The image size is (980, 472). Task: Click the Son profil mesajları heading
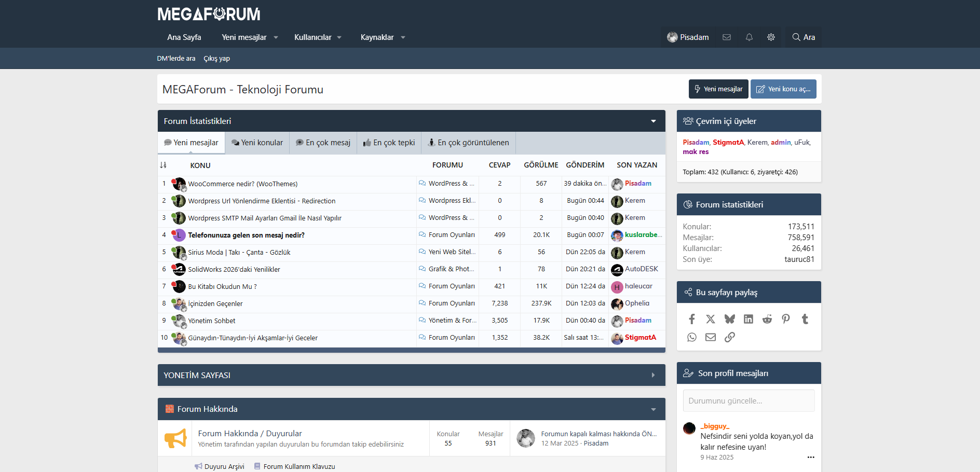click(x=733, y=373)
